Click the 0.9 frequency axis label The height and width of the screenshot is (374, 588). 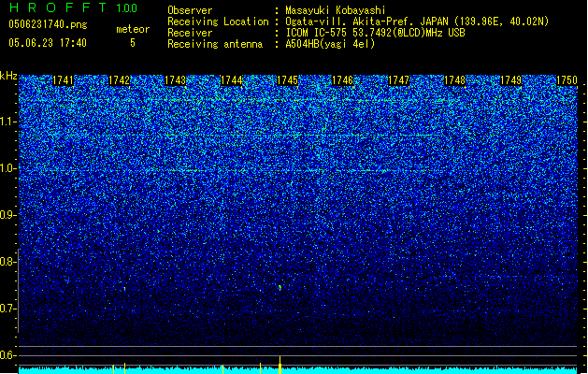point(8,215)
